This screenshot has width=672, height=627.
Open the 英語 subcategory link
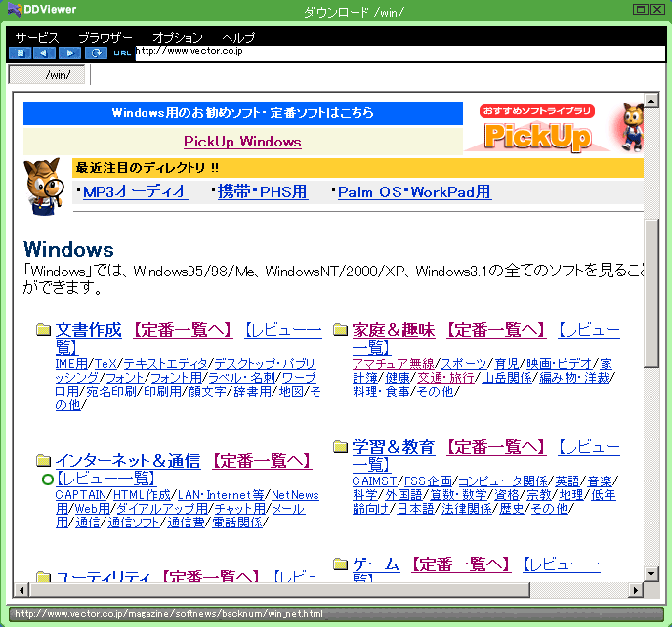tap(567, 481)
